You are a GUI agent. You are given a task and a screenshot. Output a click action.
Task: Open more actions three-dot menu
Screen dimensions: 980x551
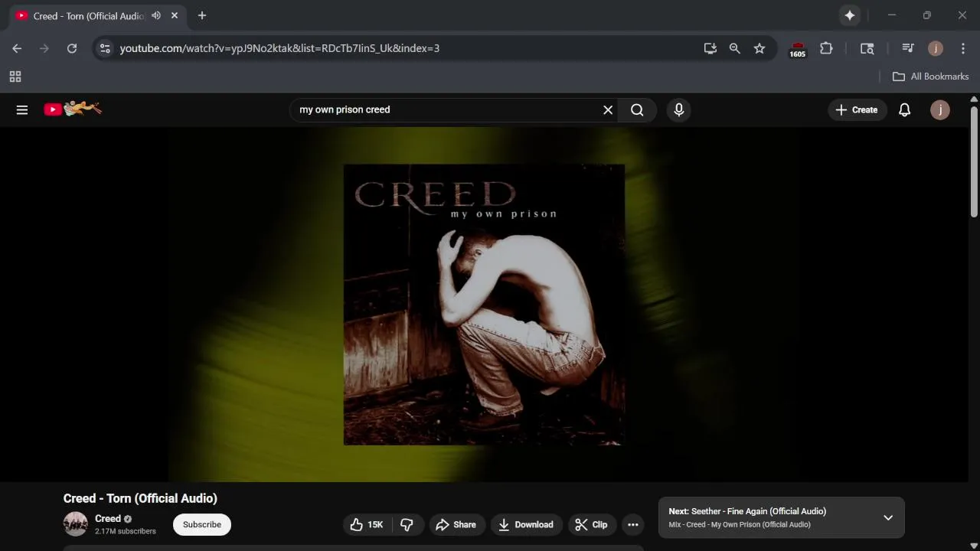tap(633, 524)
